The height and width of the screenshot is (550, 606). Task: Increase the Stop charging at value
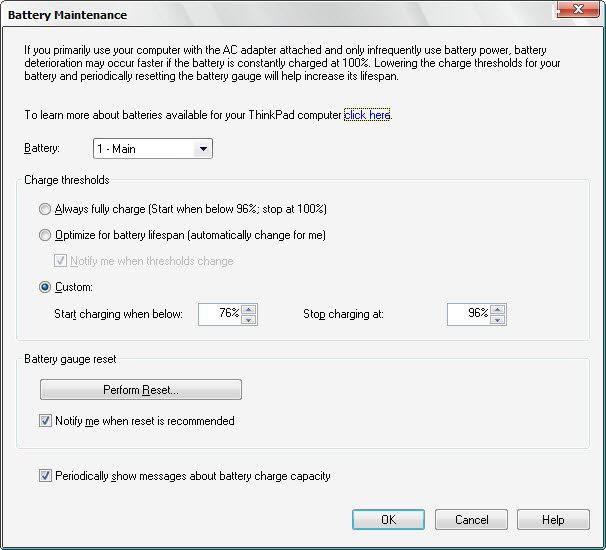pyautogui.click(x=497, y=310)
